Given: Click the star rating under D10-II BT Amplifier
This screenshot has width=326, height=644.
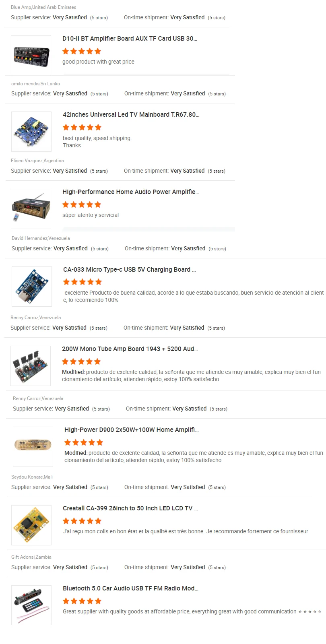Looking at the screenshot, I should point(82,51).
